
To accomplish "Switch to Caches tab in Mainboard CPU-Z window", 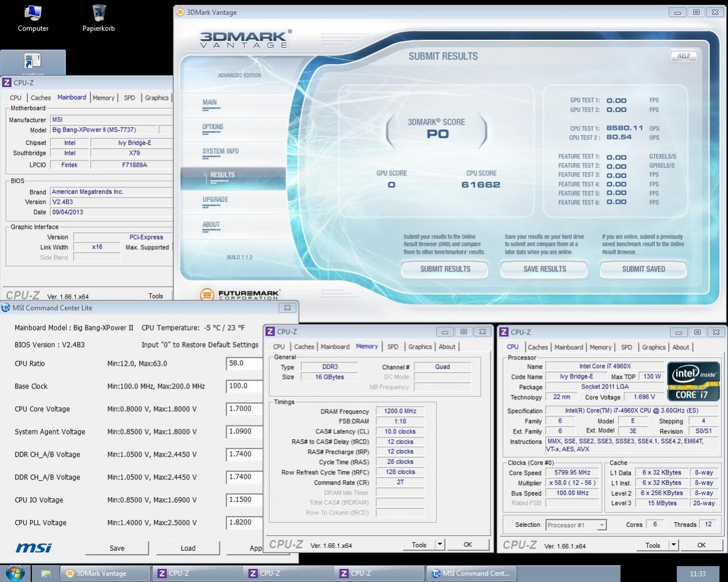I will tap(40, 98).
